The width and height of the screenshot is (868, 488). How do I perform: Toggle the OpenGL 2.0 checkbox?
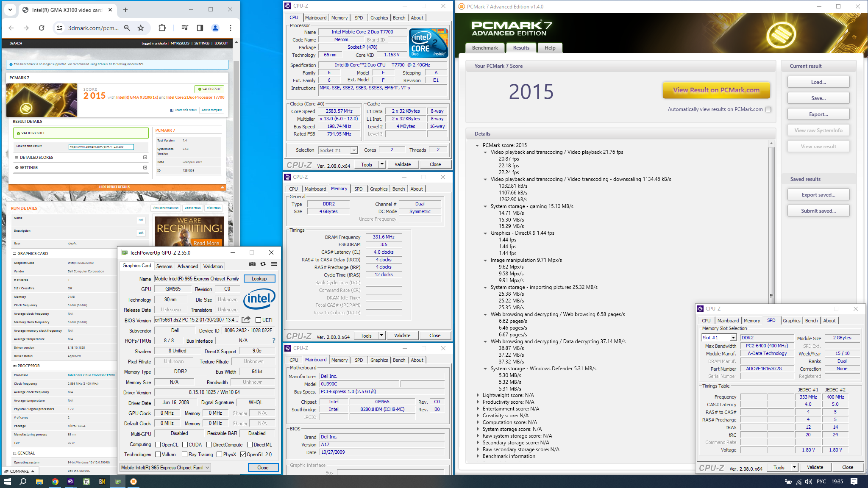pyautogui.click(x=243, y=455)
